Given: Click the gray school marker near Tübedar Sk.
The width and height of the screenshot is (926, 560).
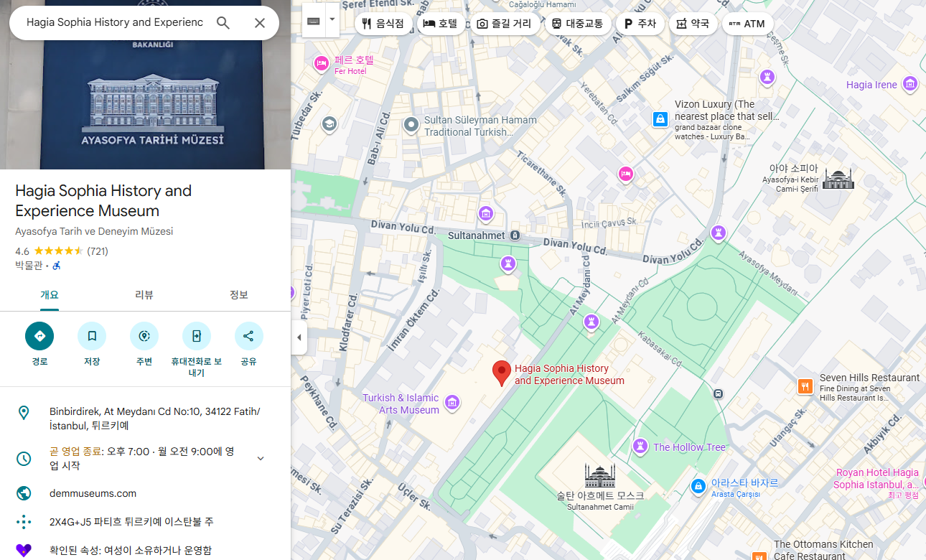Looking at the screenshot, I should (329, 123).
